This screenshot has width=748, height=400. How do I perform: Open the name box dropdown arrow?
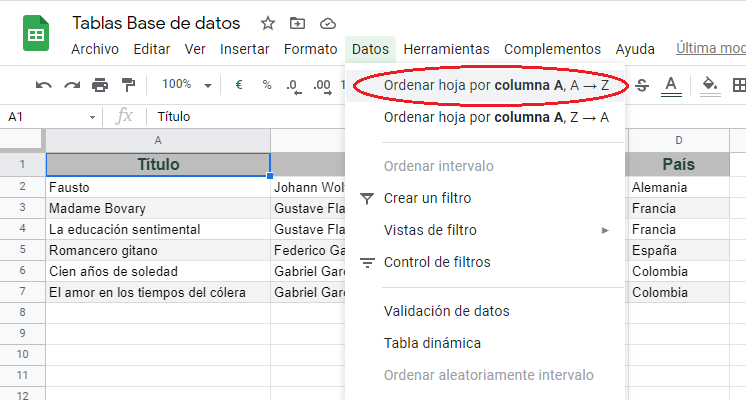pos(92,117)
